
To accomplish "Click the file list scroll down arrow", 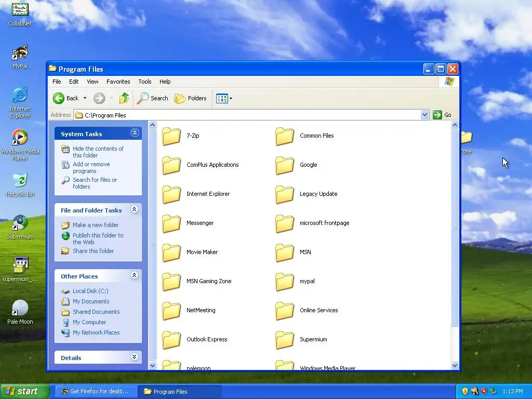I will point(455,365).
